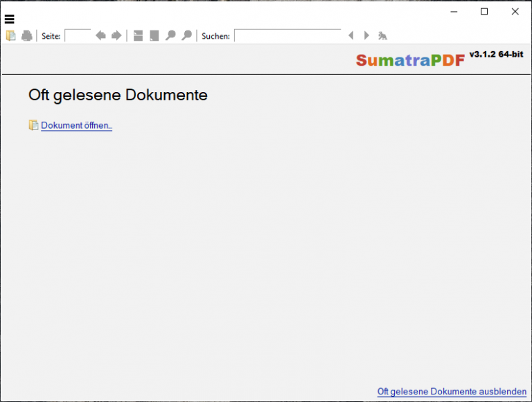
Task: Open the hamburger menu
Action: pyautogui.click(x=10, y=19)
